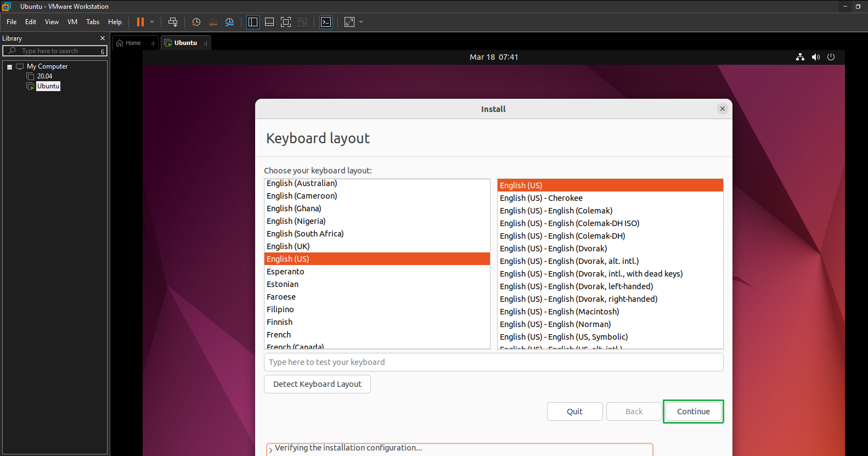Select English (Australian) layout
This screenshot has width=868, height=456.
377,183
